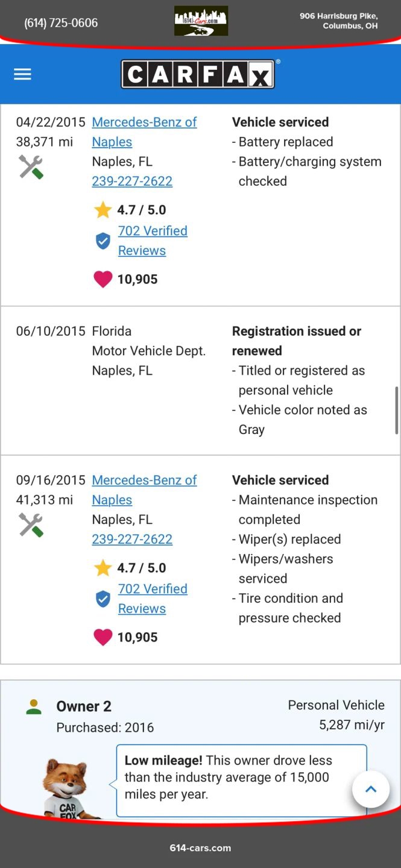Click the pink heart icon in 04/22/2015 entry
This screenshot has width=401, height=868.
tap(103, 279)
